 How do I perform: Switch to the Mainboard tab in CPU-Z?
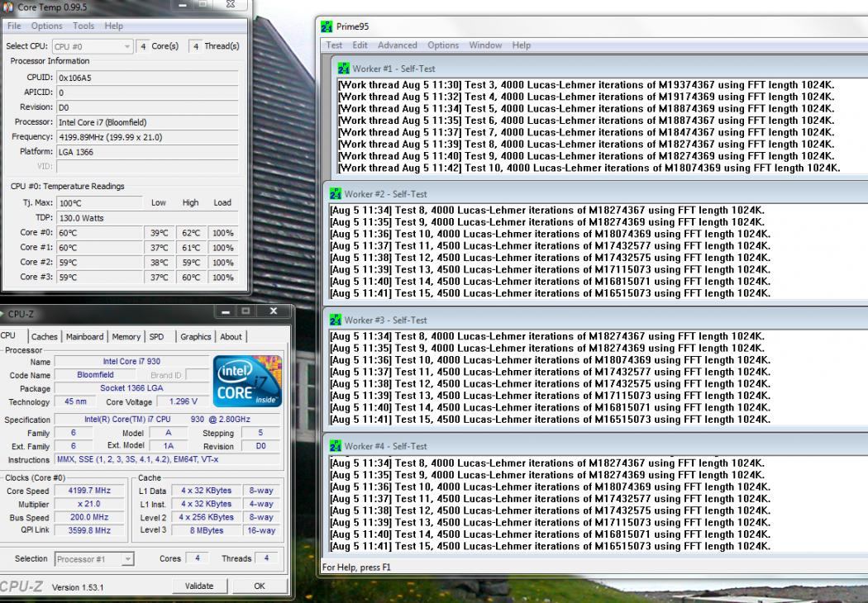84,337
